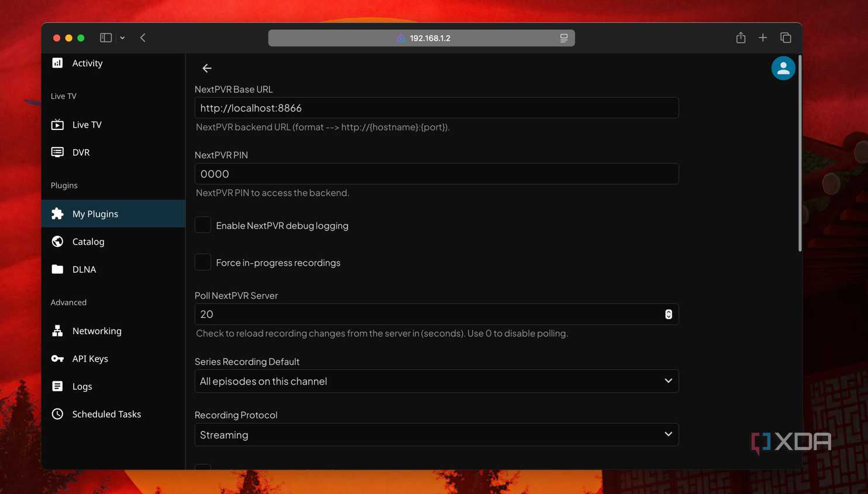Show the tab overview icon
This screenshot has height=494, width=868.
coord(786,37)
